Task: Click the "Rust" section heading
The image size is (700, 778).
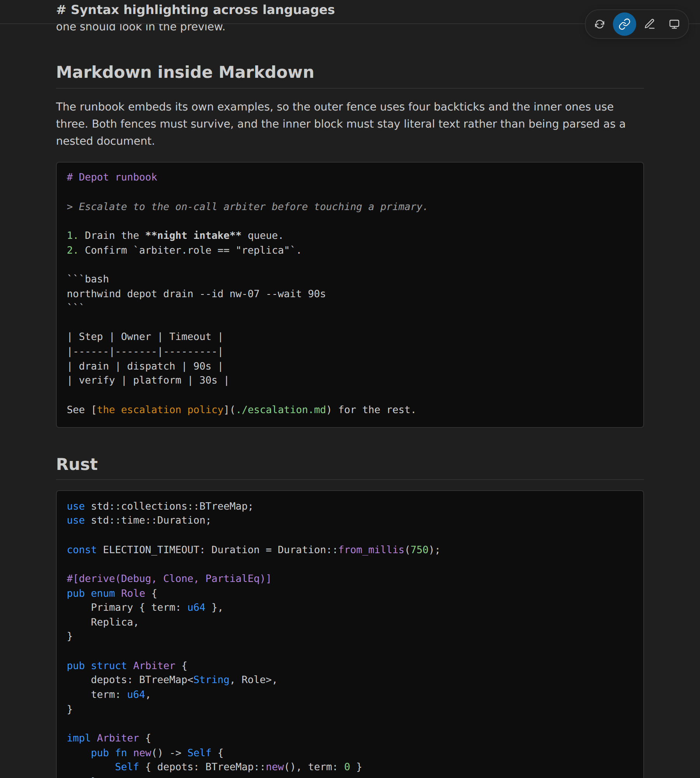Action: click(77, 464)
